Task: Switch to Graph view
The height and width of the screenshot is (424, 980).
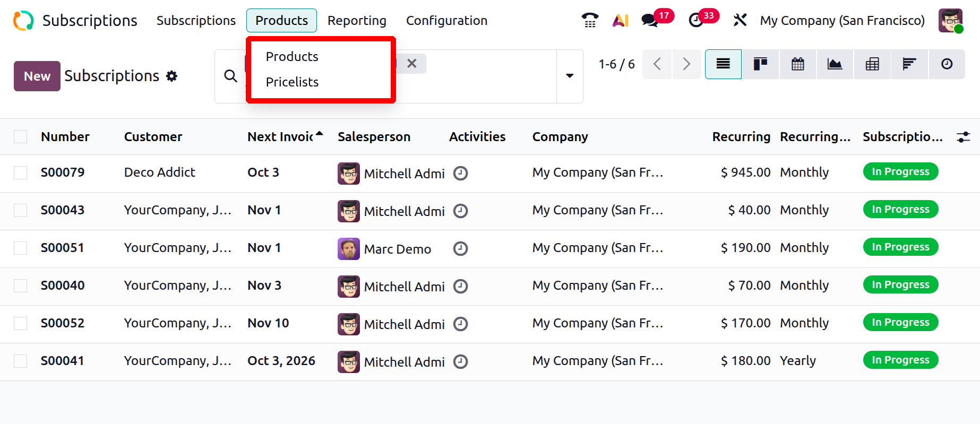Action: point(835,64)
